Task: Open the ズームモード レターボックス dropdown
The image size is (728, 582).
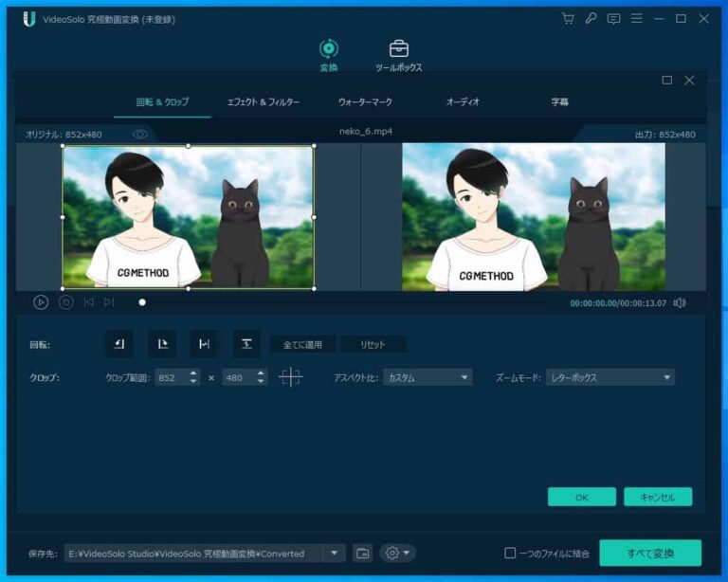Action: coord(610,377)
